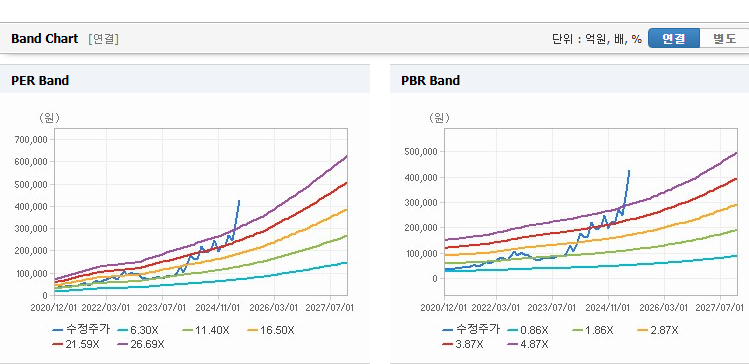Toggle the 2.87X band legend entry
The width and height of the screenshot is (749, 364).
point(657,330)
